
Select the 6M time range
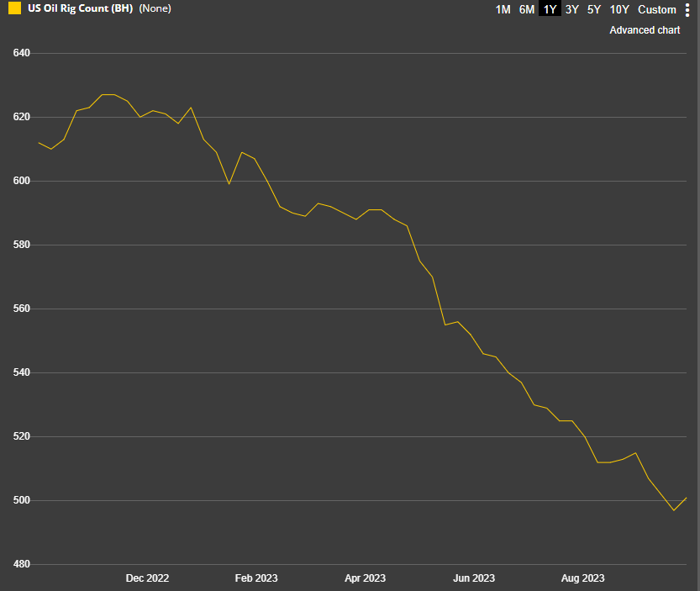pos(527,9)
